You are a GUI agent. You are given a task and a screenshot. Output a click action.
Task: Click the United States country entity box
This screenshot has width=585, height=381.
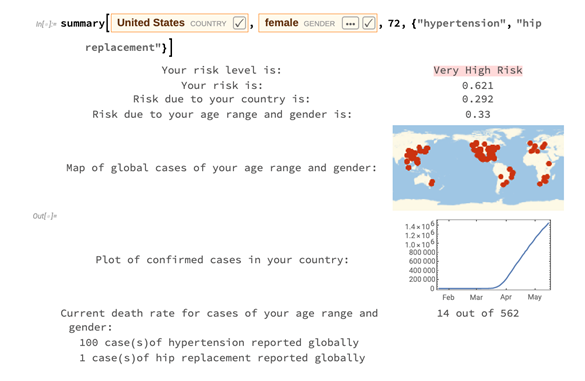180,23
